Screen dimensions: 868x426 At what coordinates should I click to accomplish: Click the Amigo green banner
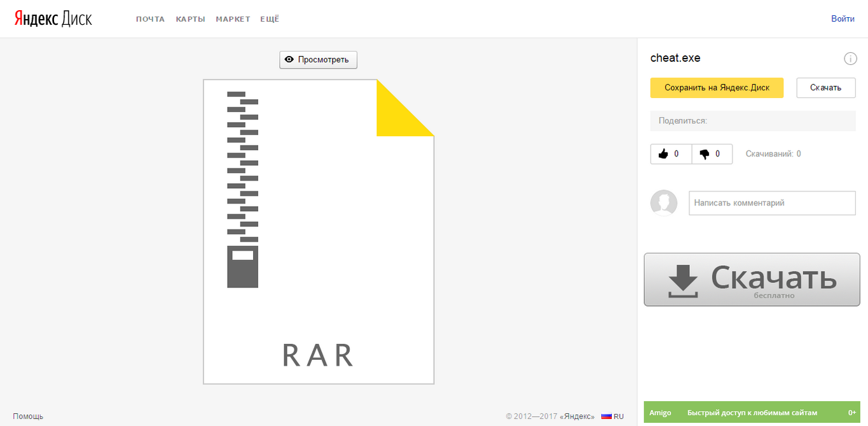[x=752, y=413]
